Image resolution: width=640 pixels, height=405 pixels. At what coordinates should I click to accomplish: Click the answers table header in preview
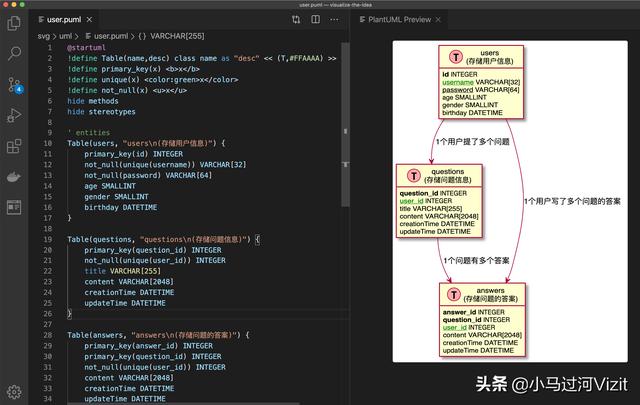(482, 294)
